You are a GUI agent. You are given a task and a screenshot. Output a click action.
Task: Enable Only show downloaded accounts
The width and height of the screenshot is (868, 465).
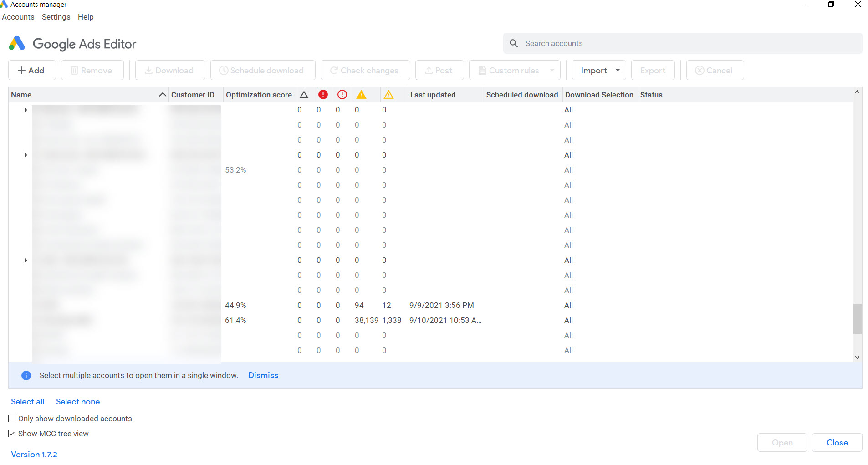[11, 418]
